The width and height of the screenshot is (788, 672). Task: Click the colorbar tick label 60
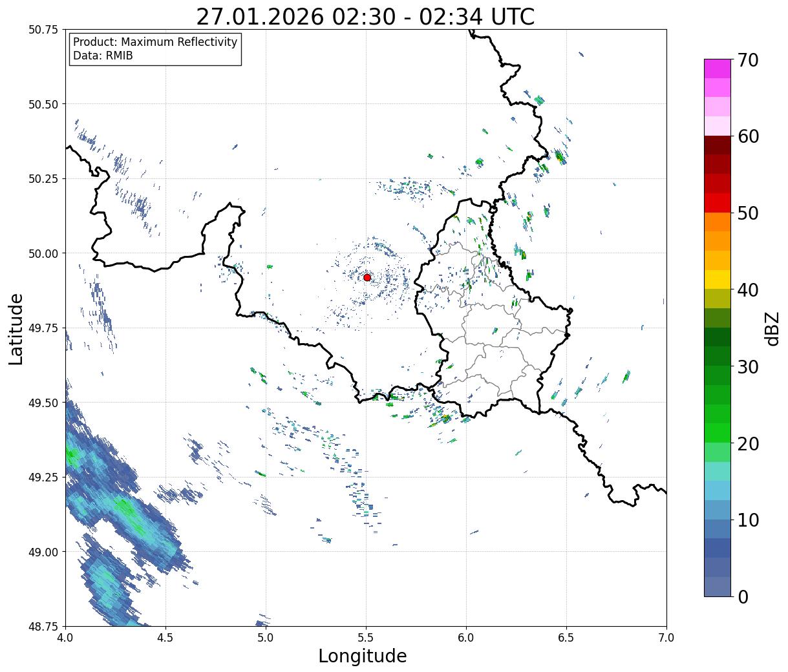point(748,136)
